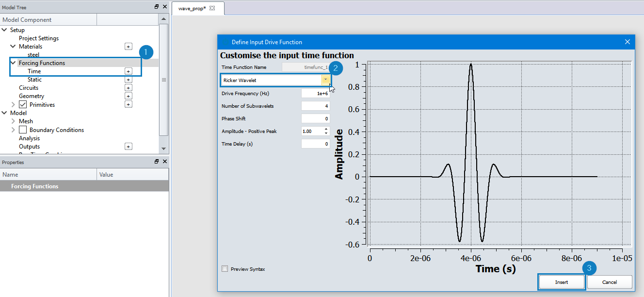Click the Drive Frequency input field
This screenshot has width=644, height=297.
[x=316, y=93]
